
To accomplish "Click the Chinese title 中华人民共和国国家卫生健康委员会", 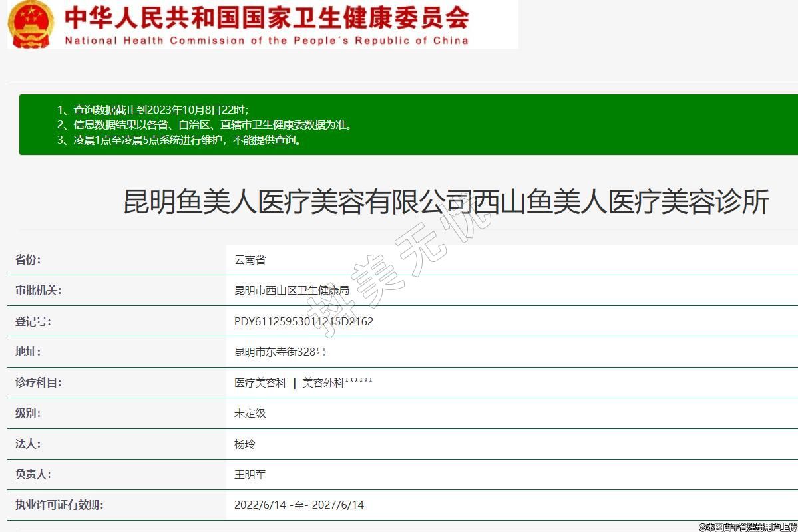I will coord(266,17).
